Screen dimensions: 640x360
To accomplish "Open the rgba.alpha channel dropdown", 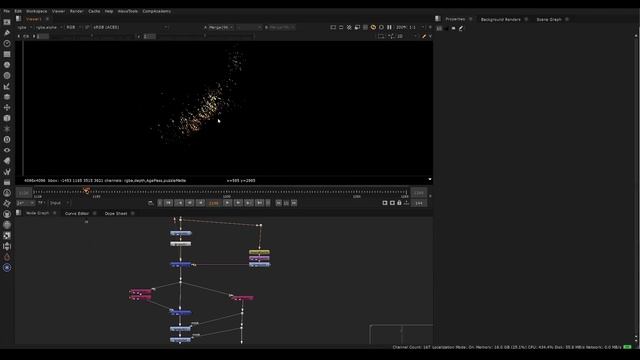I will (x=49, y=27).
